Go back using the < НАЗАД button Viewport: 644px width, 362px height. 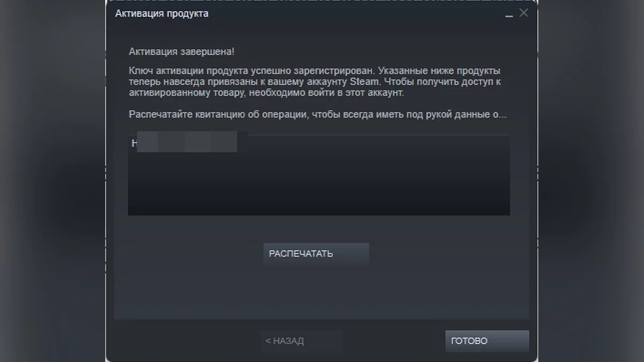(x=302, y=341)
